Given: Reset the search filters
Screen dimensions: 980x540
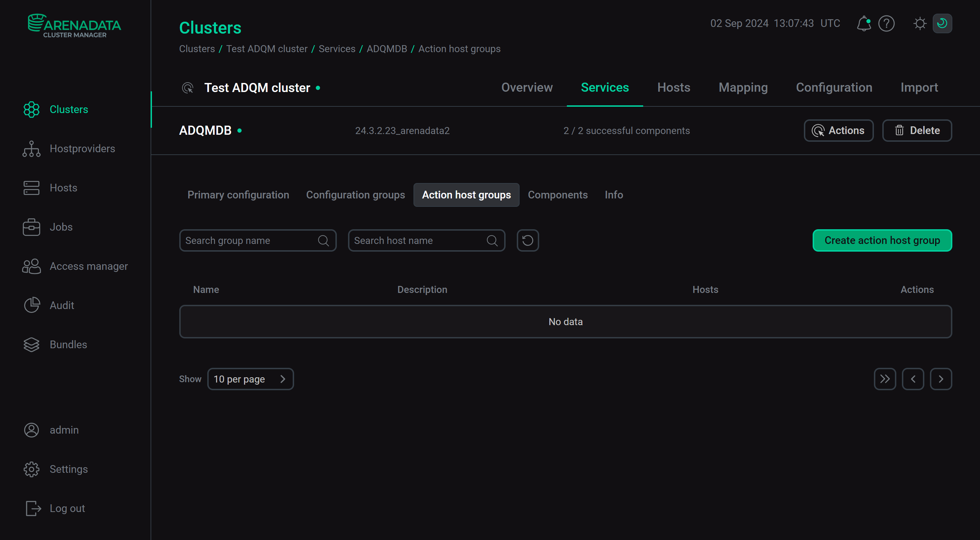Looking at the screenshot, I should pyautogui.click(x=528, y=240).
